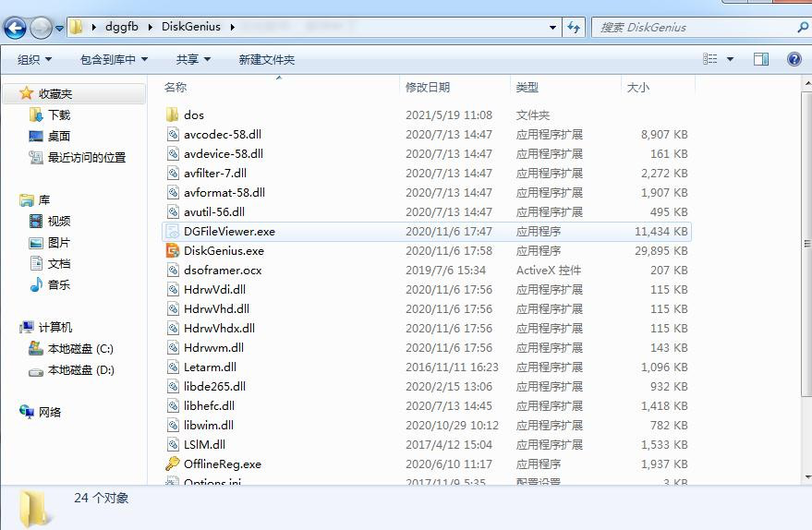Click the change view icon
Image resolution: width=812 pixels, height=530 pixels.
click(710, 59)
